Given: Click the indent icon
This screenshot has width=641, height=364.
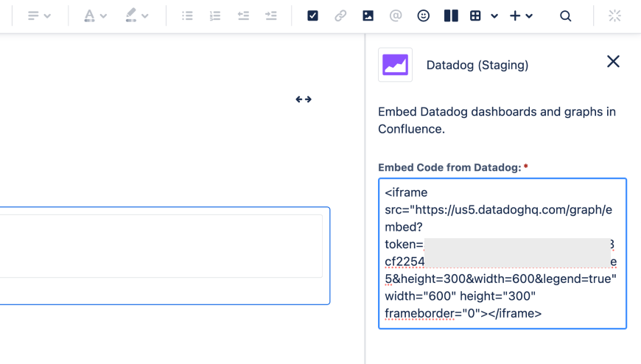Looking at the screenshot, I should point(271,15).
